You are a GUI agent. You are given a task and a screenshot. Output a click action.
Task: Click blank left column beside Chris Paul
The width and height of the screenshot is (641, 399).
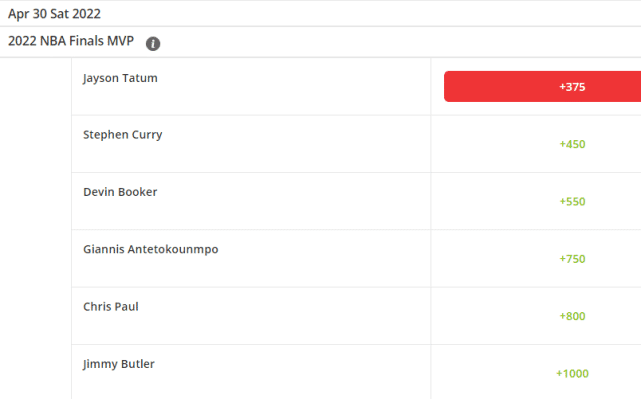(36, 316)
